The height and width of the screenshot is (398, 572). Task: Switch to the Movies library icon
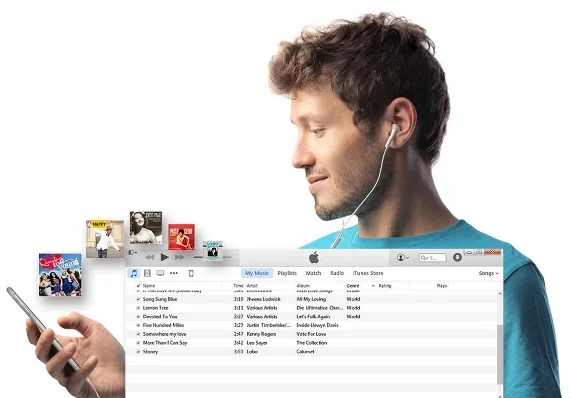click(x=147, y=273)
